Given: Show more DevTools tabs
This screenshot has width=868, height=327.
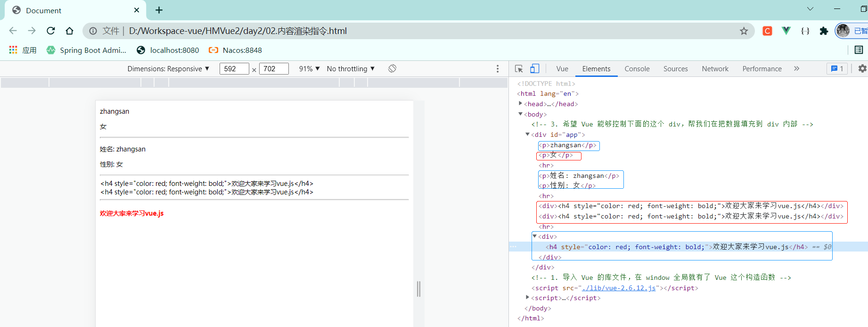Looking at the screenshot, I should tap(796, 68).
